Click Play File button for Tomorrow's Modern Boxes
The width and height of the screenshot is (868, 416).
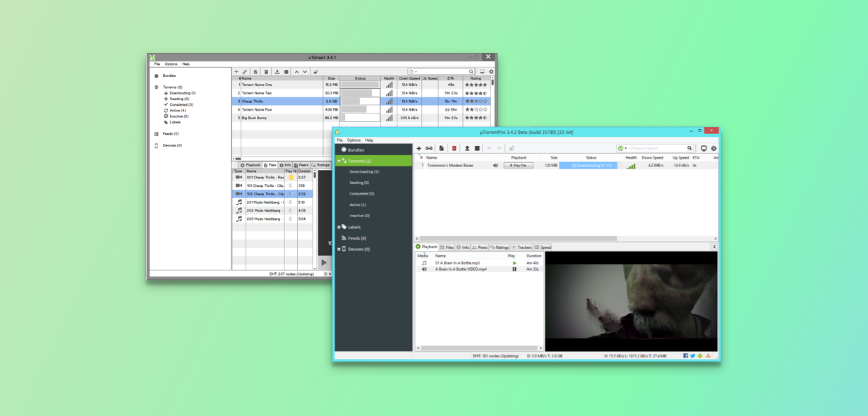coord(518,166)
